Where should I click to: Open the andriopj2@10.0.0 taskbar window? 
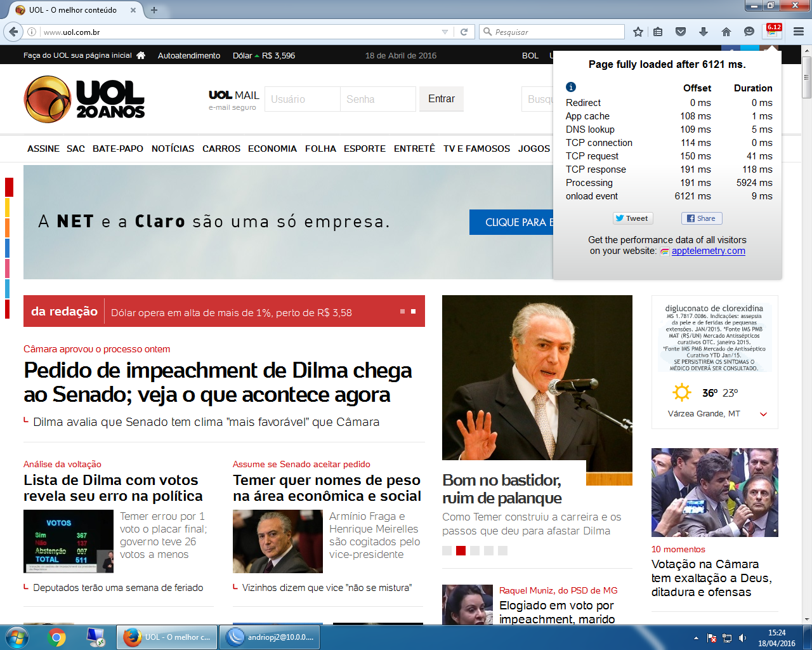[270, 637]
